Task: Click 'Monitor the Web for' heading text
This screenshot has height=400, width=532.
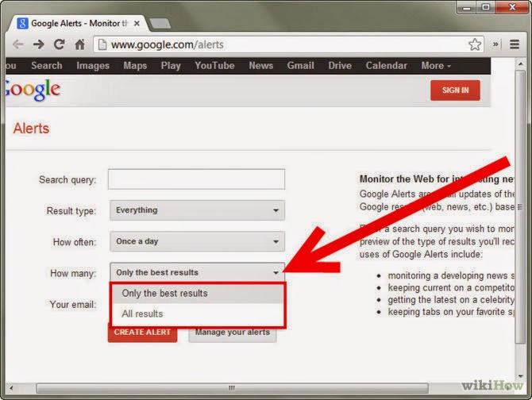Action: click(404, 179)
